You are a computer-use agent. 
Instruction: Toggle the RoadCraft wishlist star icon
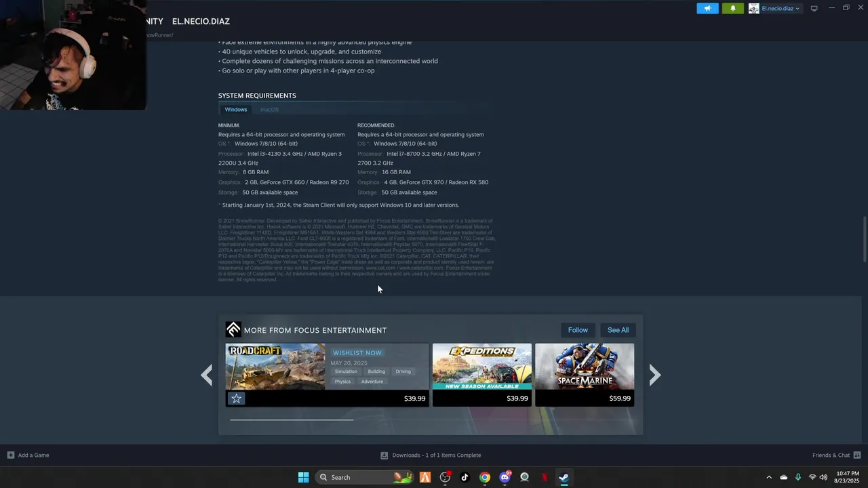tap(236, 399)
